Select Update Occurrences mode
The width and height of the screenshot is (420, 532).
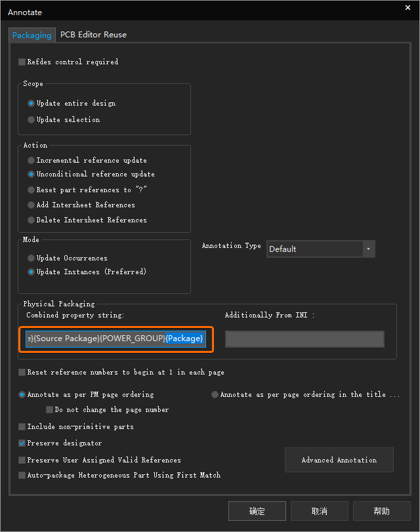[x=31, y=258]
